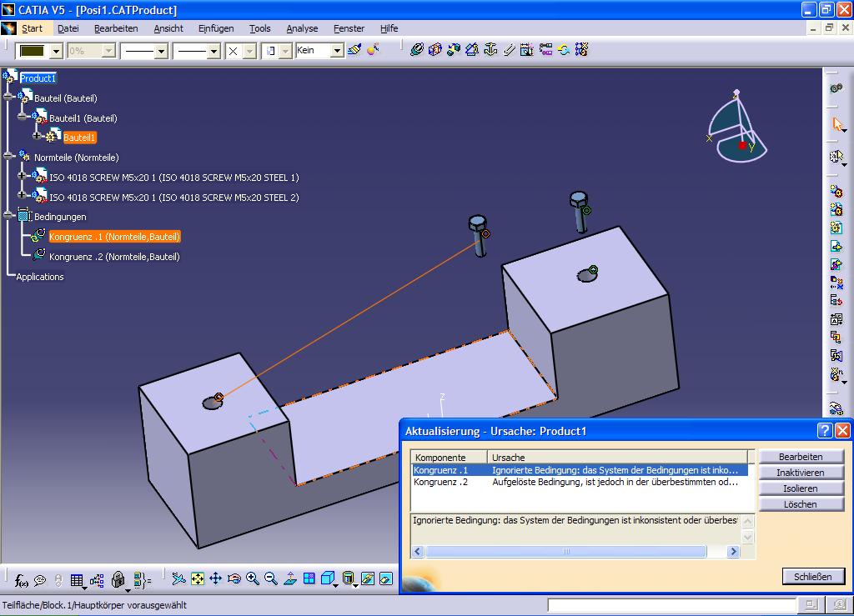Click the Replace Component icon
This screenshot has height=616, width=854.
click(836, 283)
